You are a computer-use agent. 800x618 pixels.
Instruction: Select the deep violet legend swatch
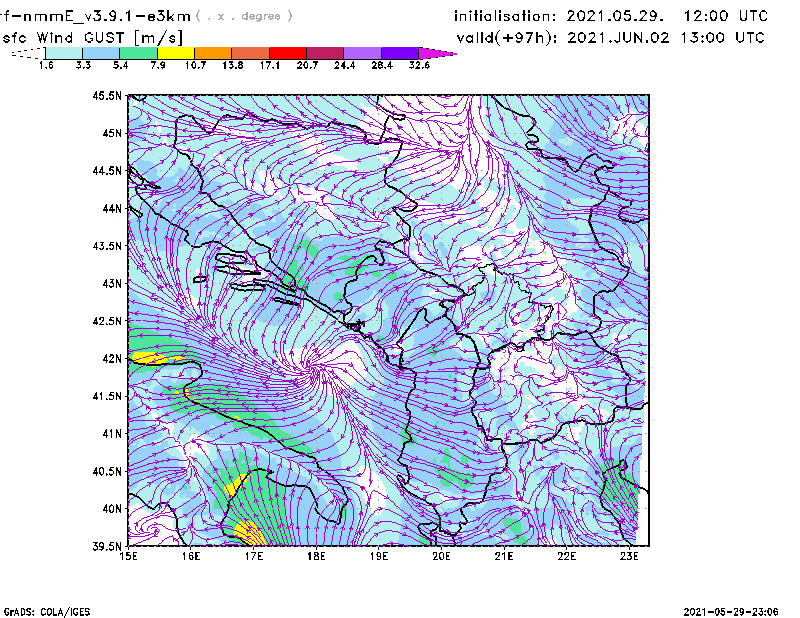pyautogui.click(x=400, y=53)
